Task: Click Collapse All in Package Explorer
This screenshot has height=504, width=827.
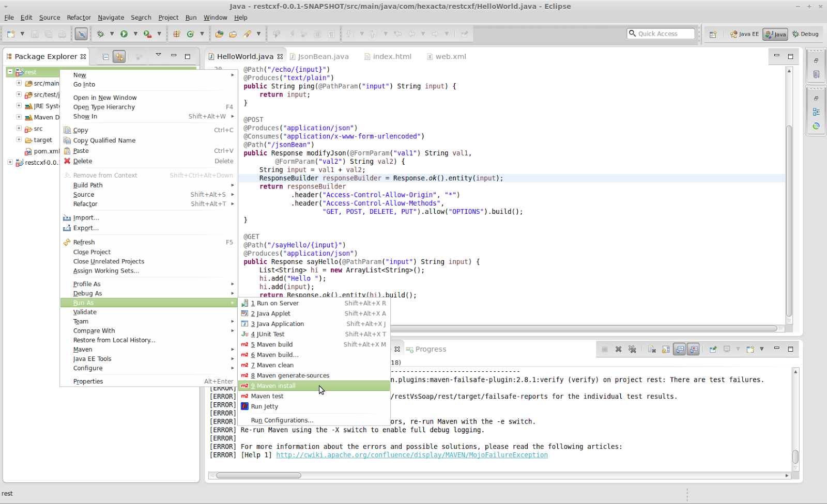Action: 105,57
